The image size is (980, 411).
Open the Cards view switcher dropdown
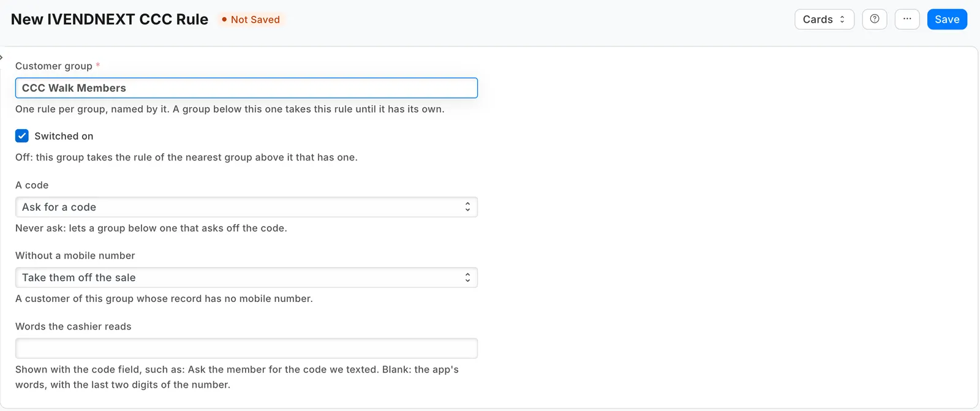tap(824, 19)
